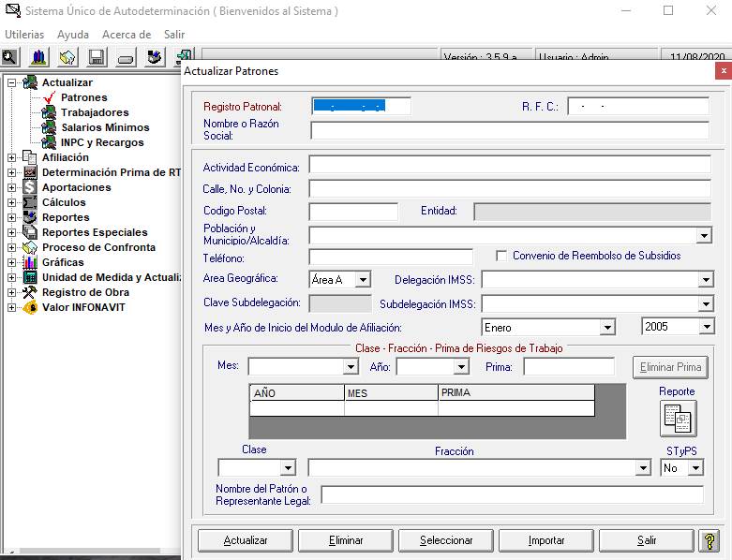Click the Actualizar button
Screen dimensions: 732x560
246,540
